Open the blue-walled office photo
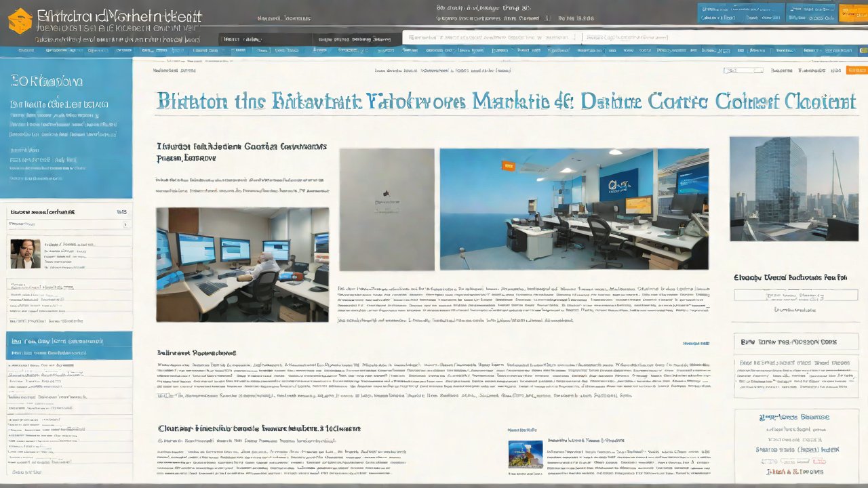Viewport: 868px width, 488px height. point(574,209)
